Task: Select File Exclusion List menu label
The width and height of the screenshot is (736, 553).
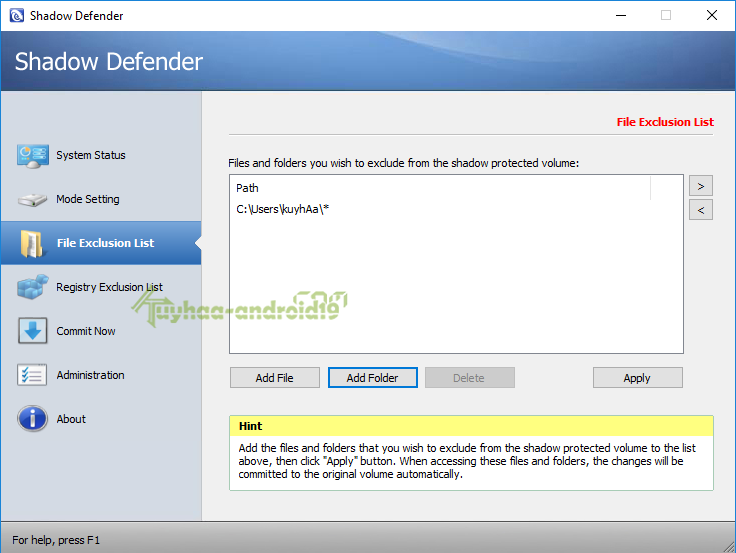Action: [105, 243]
